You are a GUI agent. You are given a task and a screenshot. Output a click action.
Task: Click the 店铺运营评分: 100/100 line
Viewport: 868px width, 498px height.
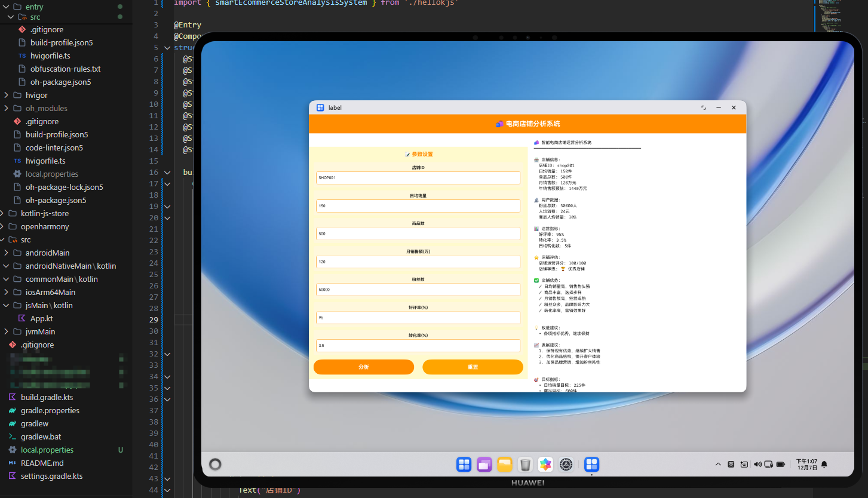click(562, 263)
